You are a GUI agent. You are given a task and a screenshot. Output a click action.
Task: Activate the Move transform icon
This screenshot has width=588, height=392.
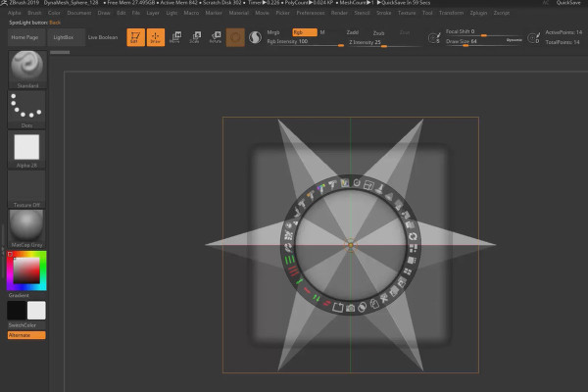(175, 37)
